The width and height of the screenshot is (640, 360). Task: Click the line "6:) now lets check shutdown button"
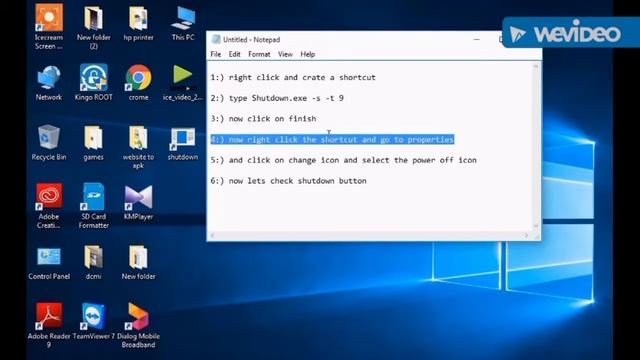point(288,181)
